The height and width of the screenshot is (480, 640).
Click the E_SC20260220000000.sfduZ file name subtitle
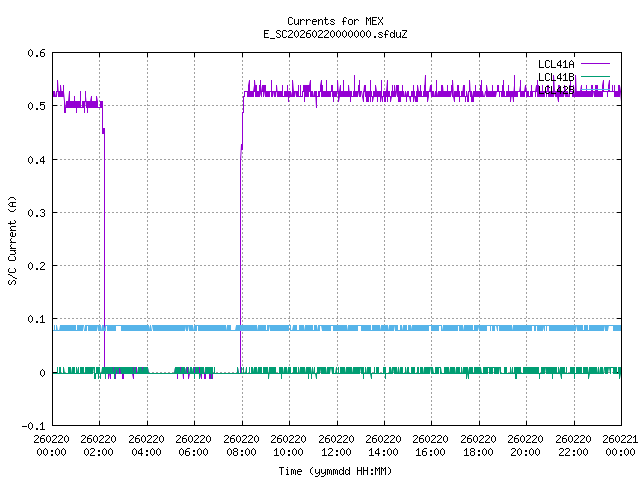tap(335, 34)
